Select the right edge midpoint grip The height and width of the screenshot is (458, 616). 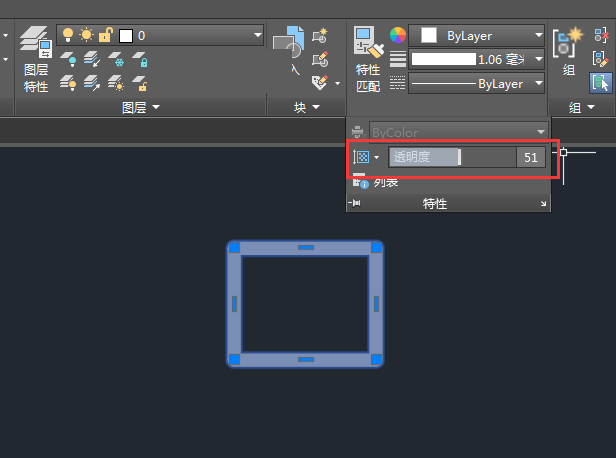point(376,304)
